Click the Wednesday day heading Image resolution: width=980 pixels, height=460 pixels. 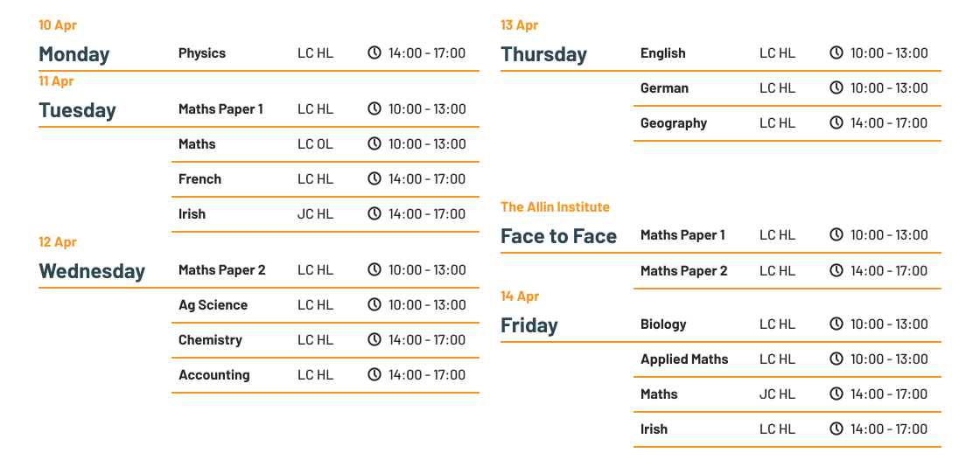tap(92, 271)
